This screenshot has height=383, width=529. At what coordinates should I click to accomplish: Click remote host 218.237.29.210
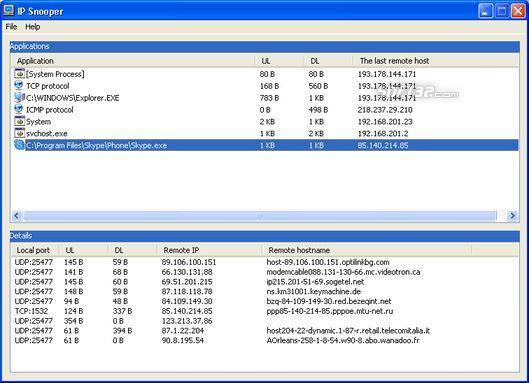coord(385,110)
